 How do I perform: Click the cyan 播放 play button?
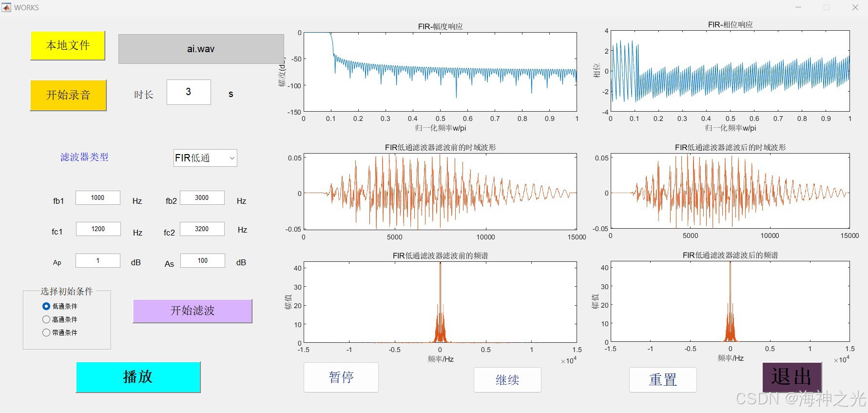[138, 377]
